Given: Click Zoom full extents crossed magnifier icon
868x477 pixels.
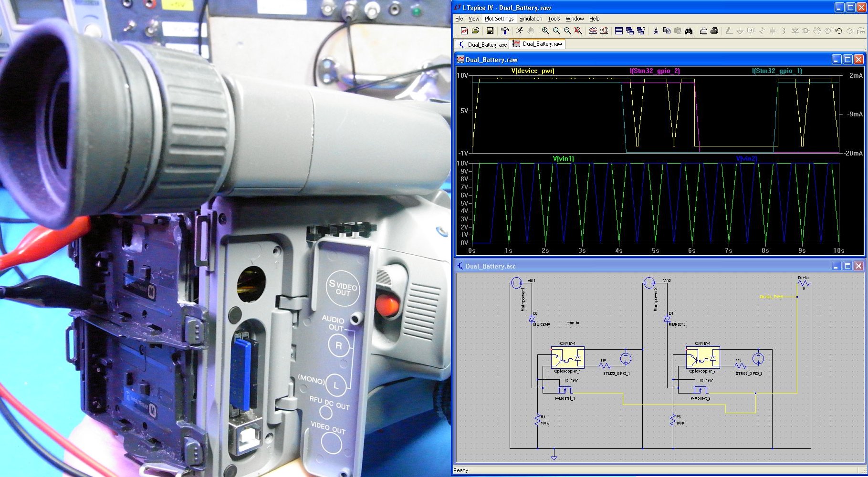Looking at the screenshot, I should tap(578, 31).
